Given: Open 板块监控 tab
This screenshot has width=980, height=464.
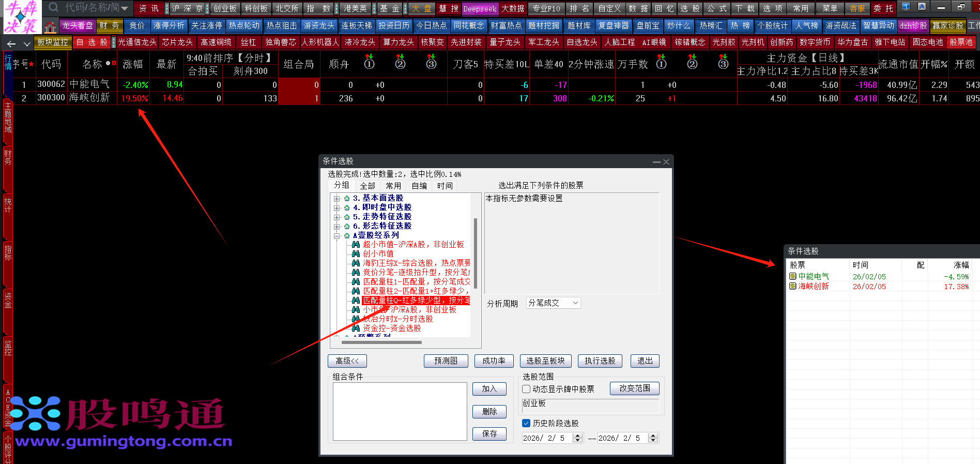Looking at the screenshot, I should click(53, 42).
